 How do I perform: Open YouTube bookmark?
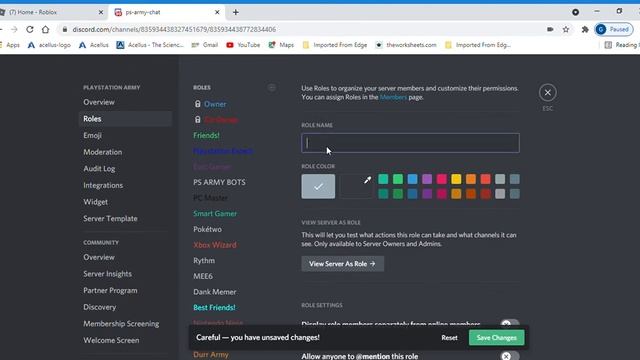(x=243, y=45)
